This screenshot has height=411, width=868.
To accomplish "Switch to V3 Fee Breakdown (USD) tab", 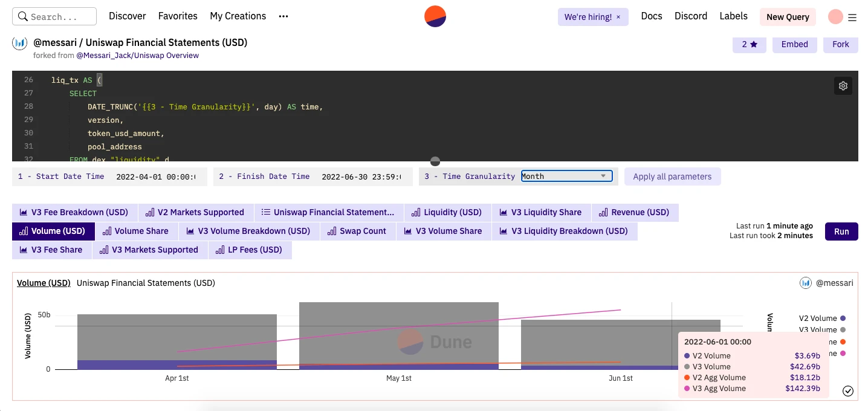I will pyautogui.click(x=75, y=213).
